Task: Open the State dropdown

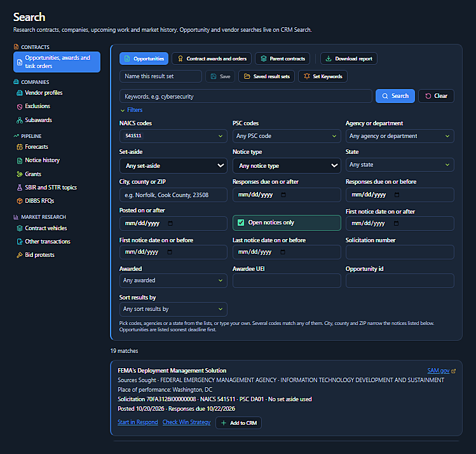Action: tap(400, 165)
